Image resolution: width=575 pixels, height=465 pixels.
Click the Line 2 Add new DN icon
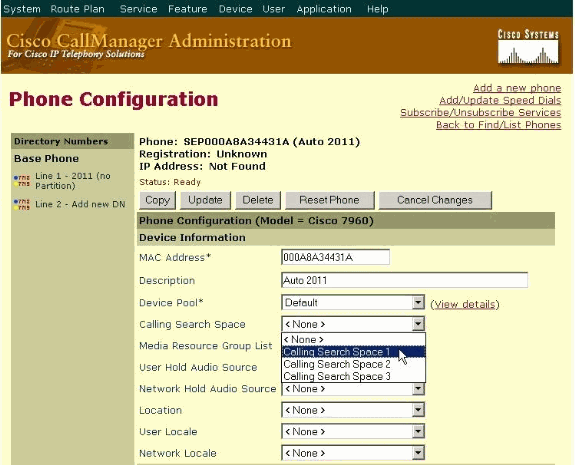22,204
